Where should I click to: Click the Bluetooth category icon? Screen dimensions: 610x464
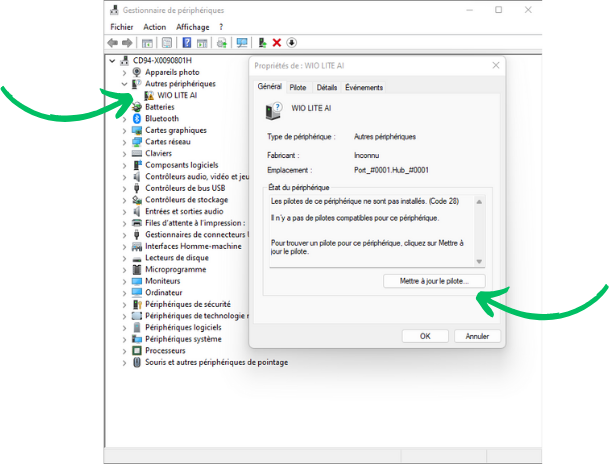pos(137,118)
